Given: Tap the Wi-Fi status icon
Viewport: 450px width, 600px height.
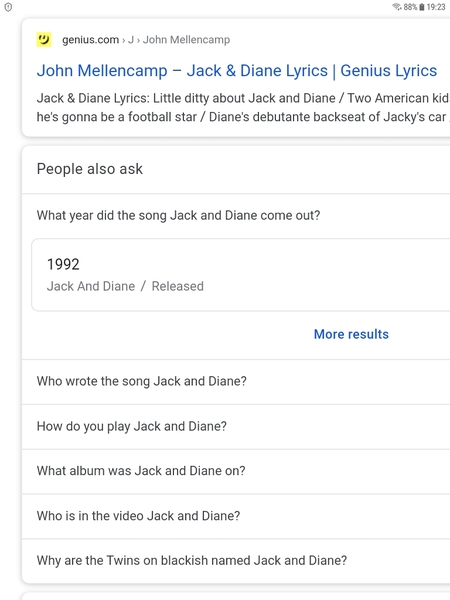Looking at the screenshot, I should [x=397, y=7].
